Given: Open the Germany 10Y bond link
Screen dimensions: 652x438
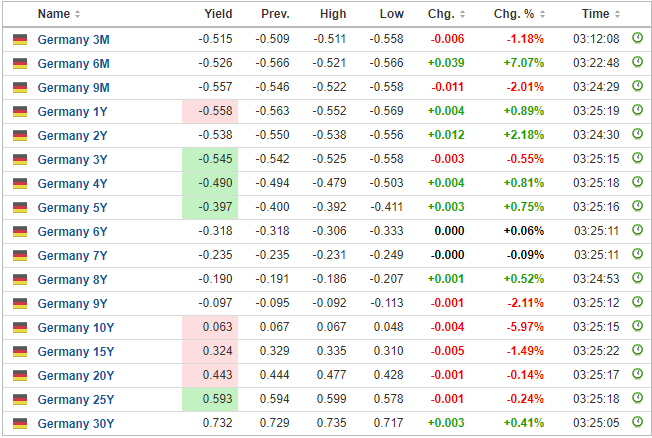Looking at the screenshot, I should click(75, 327).
